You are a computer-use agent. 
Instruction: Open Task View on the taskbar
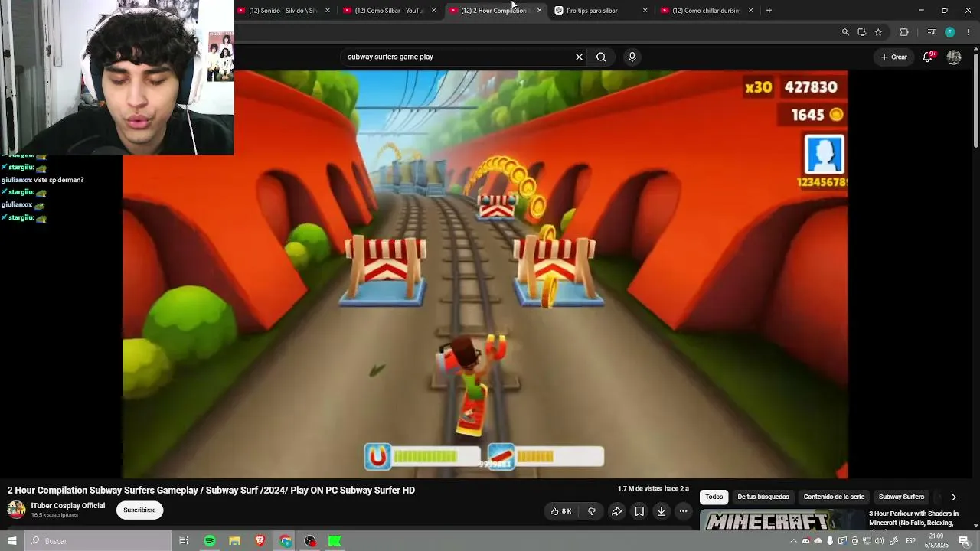[x=184, y=541]
